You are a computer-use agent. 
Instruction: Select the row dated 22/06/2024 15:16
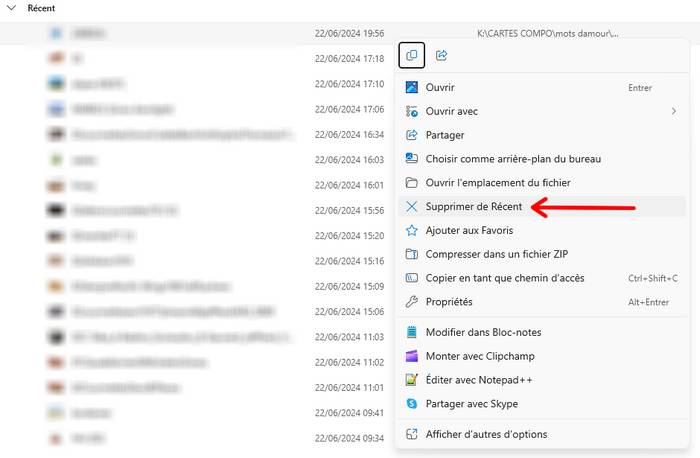(x=196, y=261)
